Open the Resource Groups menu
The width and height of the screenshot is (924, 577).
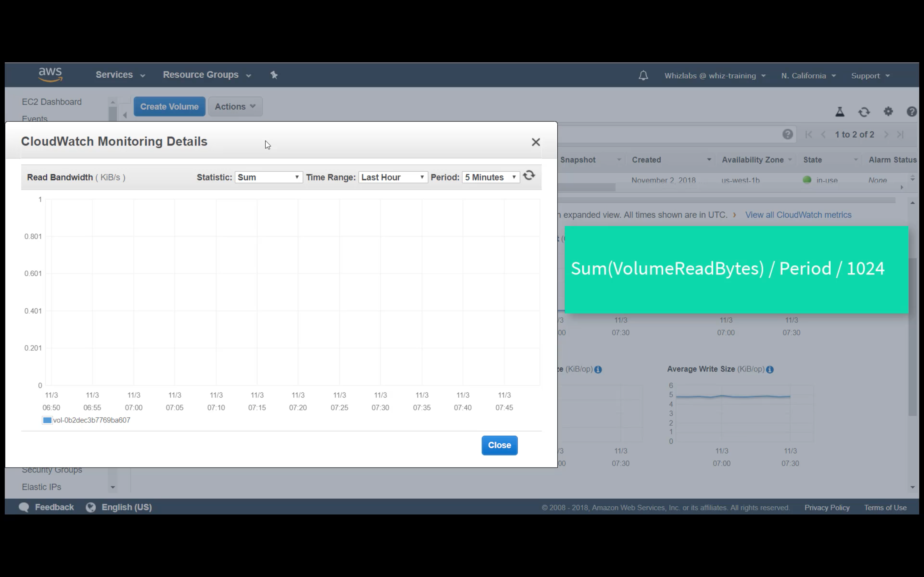pyautogui.click(x=207, y=75)
